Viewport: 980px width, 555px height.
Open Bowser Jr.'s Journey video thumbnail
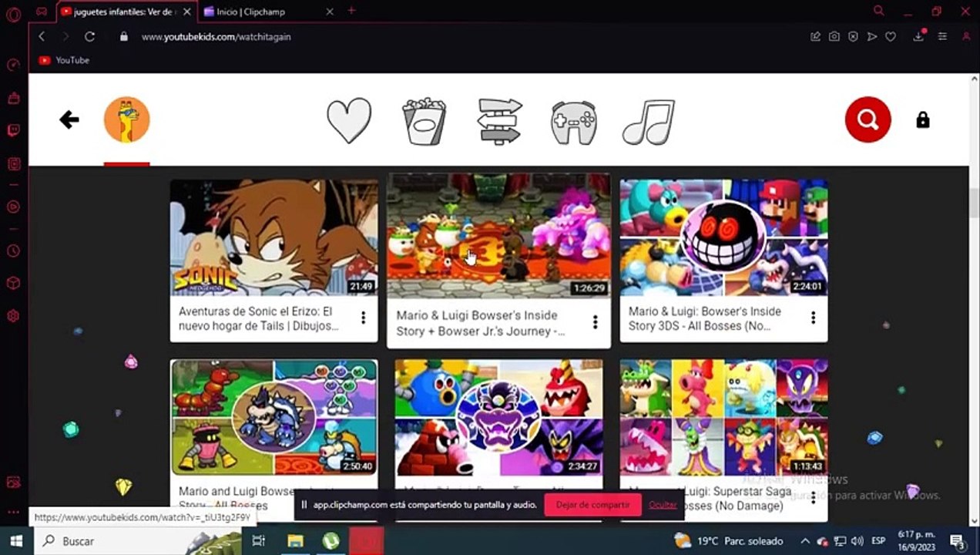pyautogui.click(x=498, y=236)
